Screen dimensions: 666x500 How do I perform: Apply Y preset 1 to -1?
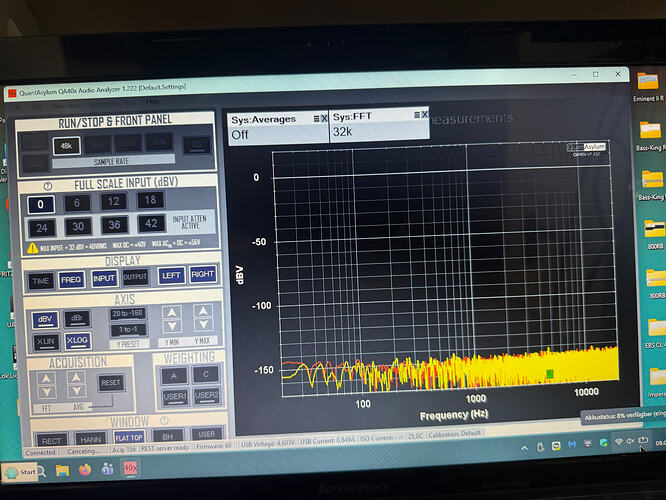click(x=128, y=330)
